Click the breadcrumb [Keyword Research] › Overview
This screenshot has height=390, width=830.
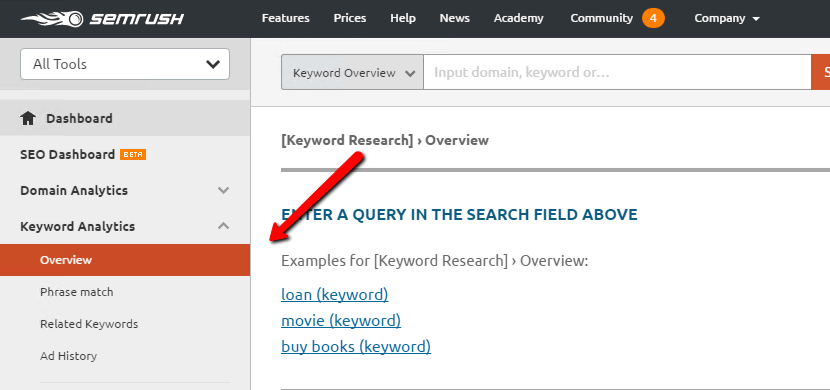(x=385, y=140)
